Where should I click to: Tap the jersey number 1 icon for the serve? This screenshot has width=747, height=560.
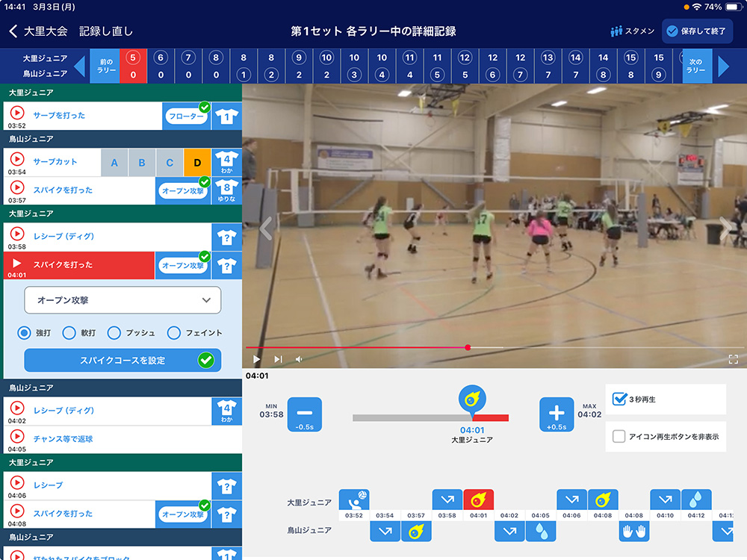[226, 116]
